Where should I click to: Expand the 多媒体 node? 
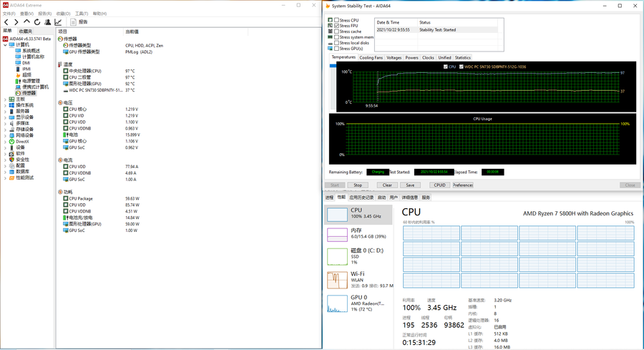click(x=5, y=123)
